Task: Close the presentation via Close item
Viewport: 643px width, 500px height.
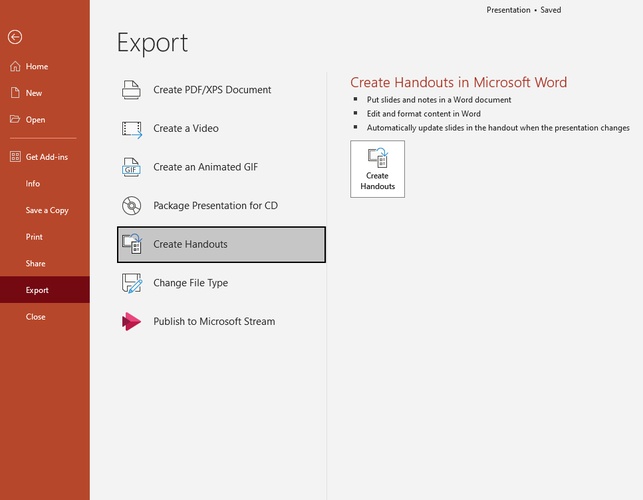Action: tap(36, 317)
